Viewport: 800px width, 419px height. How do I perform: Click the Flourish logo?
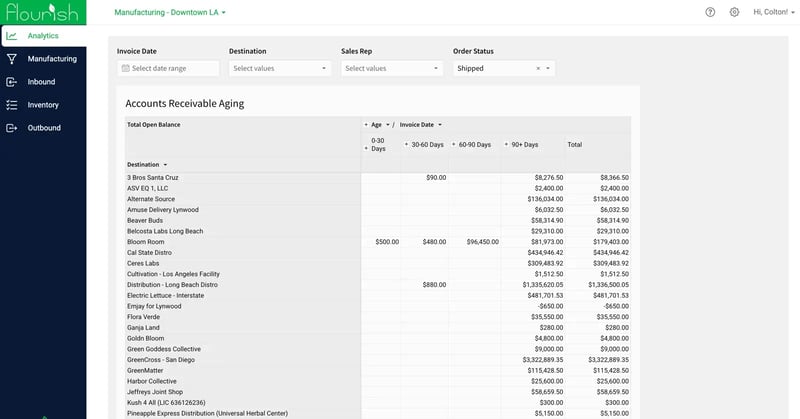43,12
